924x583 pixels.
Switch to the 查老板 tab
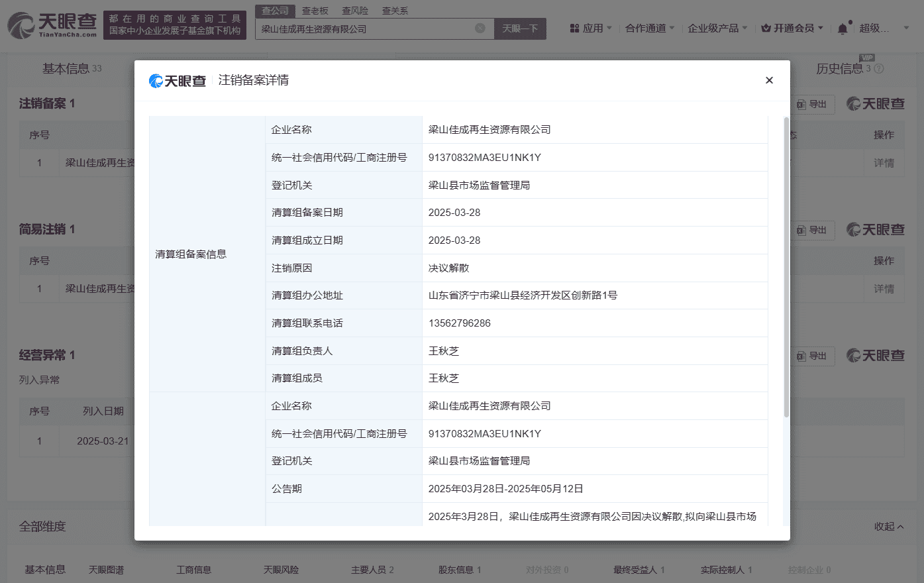click(x=317, y=11)
